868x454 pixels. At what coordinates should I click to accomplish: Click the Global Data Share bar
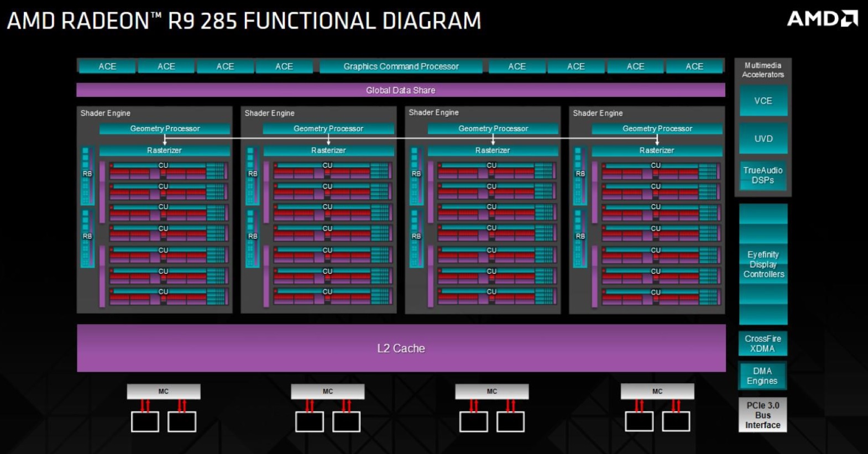point(401,90)
